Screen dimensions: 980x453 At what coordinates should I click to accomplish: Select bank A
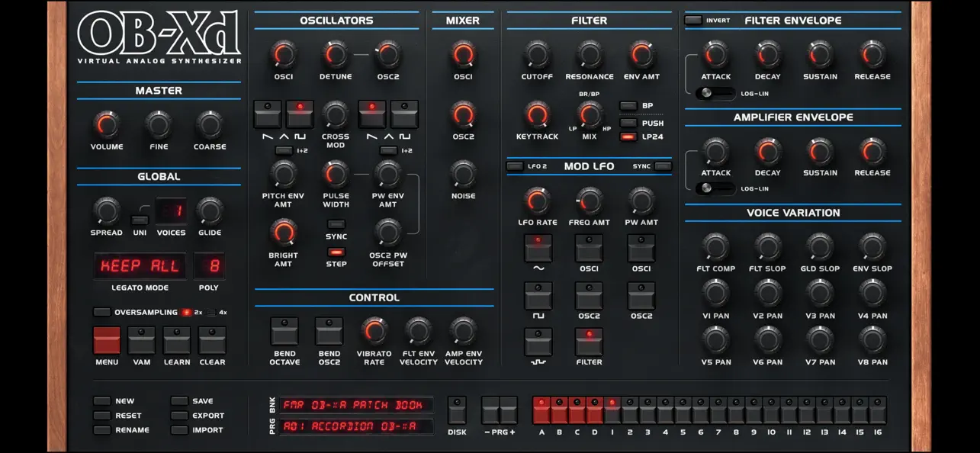pos(541,410)
